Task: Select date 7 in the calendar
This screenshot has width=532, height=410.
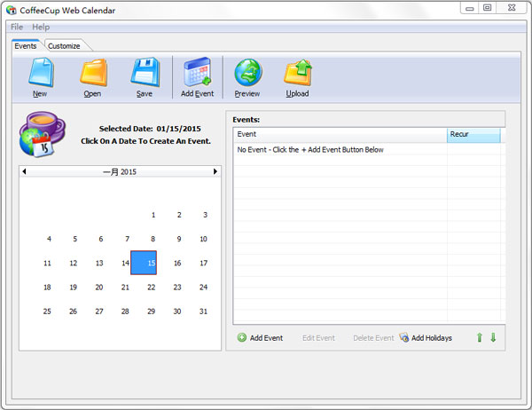Action: (127, 239)
